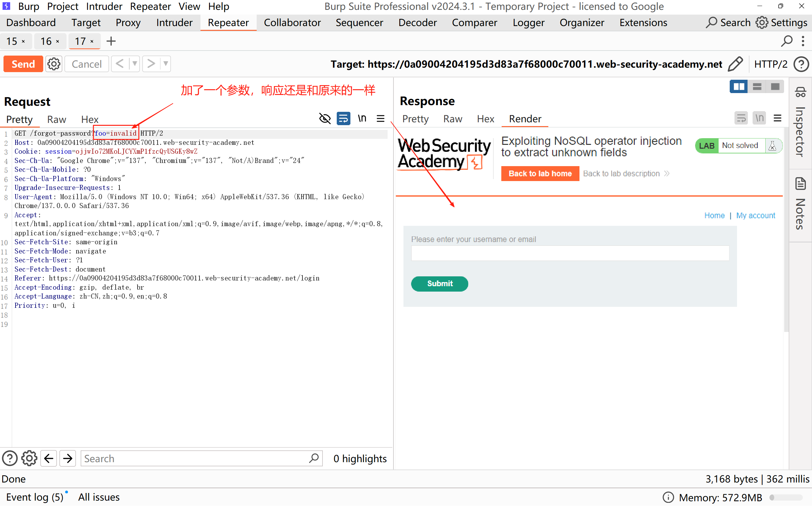Toggle word wrap in the Request editor

coord(343,118)
